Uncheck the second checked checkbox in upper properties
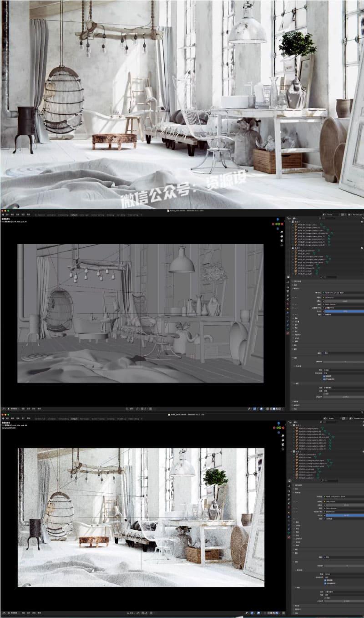The width and height of the screenshot is (364, 618). pos(324,379)
